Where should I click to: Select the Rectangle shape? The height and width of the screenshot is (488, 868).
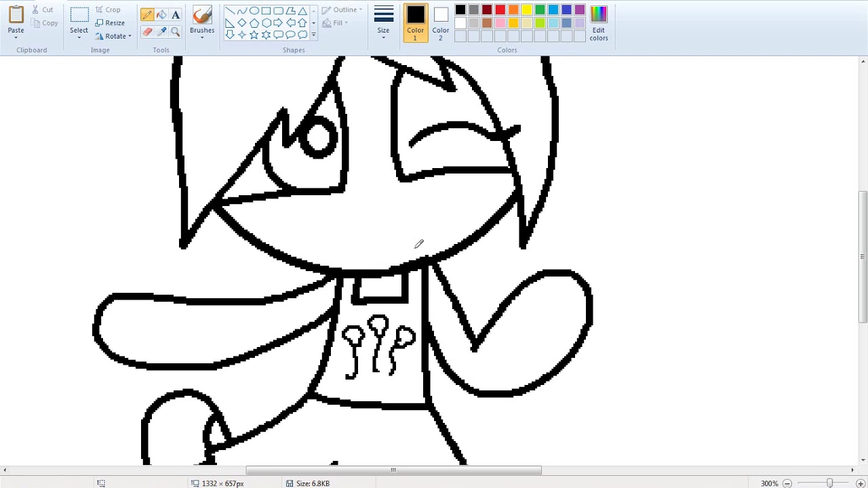click(x=266, y=10)
